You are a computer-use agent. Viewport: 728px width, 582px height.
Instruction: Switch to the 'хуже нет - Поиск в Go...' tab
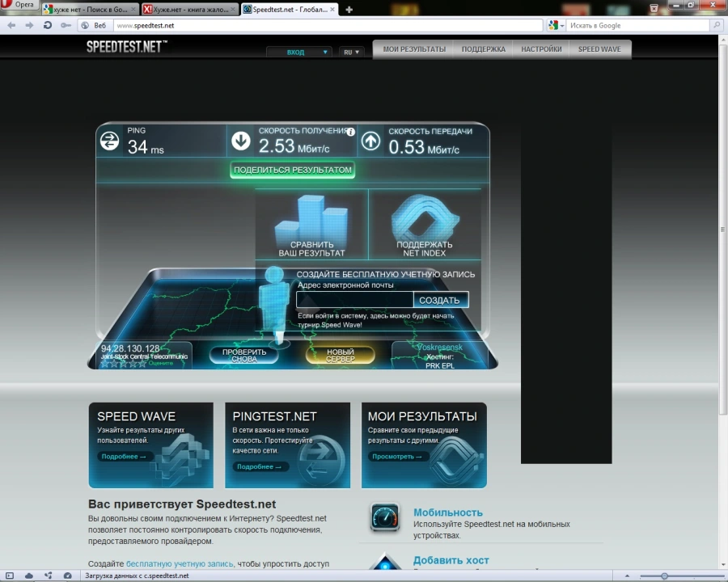coord(90,9)
